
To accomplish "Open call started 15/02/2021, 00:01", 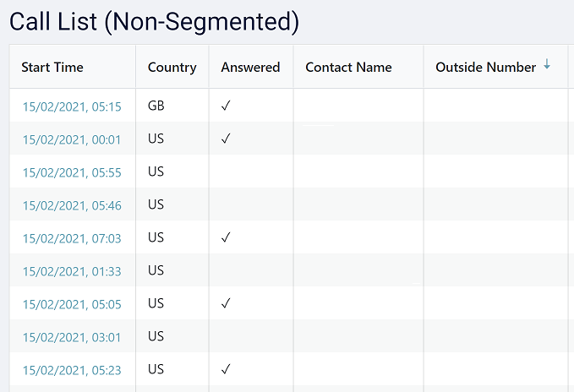I will tap(72, 139).
